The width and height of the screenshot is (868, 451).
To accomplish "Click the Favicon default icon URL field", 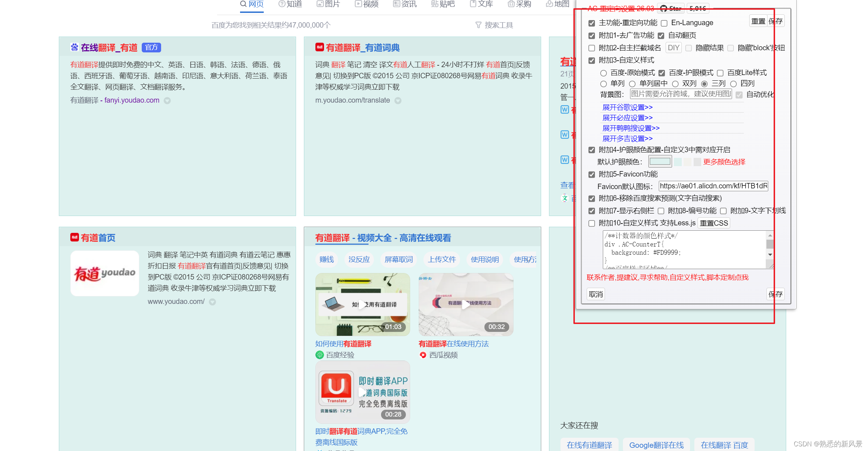I will 713,186.
